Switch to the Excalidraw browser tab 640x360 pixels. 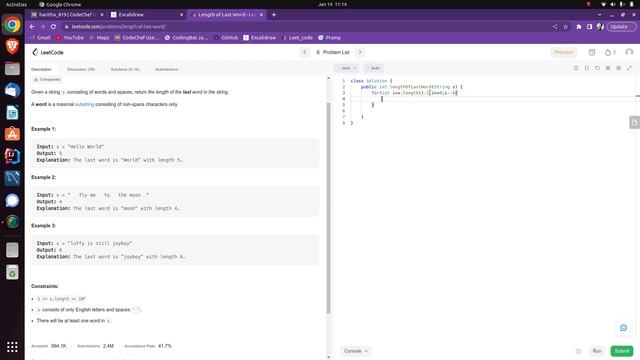(x=147, y=15)
